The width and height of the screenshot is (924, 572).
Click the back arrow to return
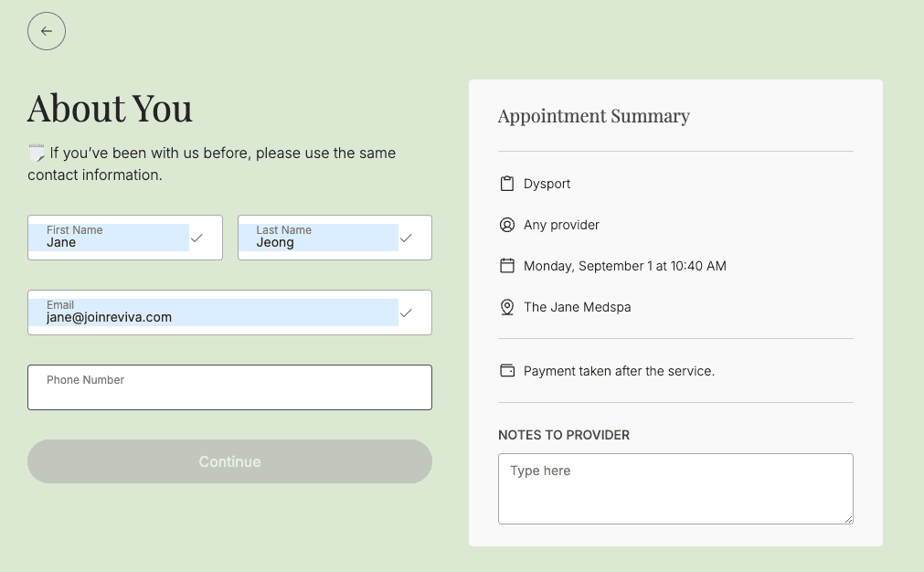[46, 30]
